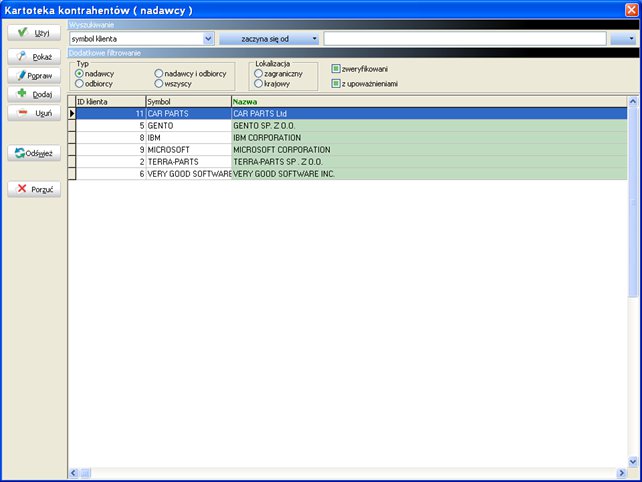Image resolution: width=642 pixels, height=482 pixels.
Task: Click the Popraw button label
Action: [40, 76]
